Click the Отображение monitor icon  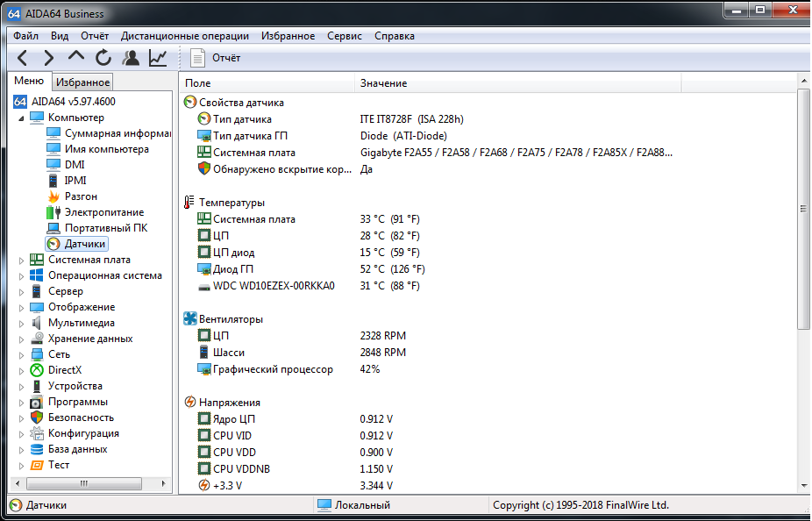click(37, 307)
